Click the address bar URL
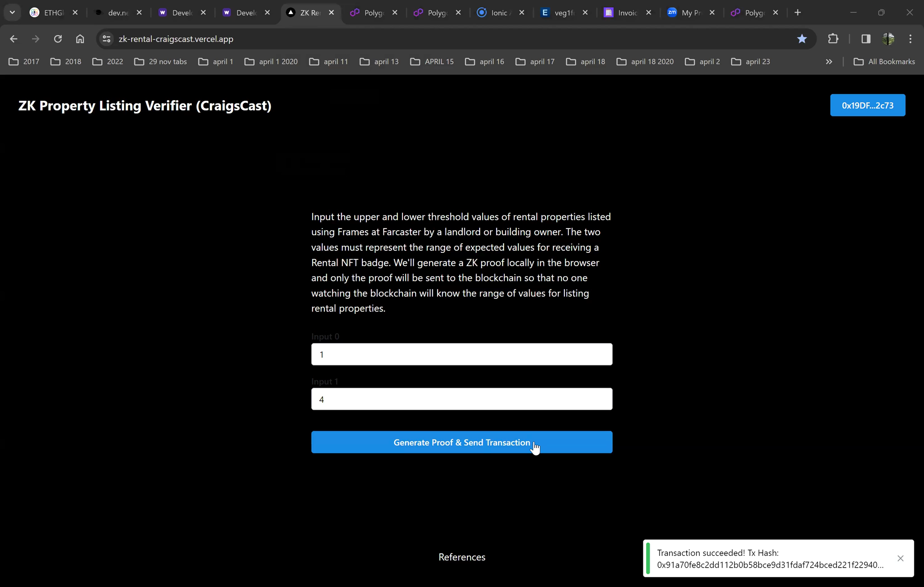Image resolution: width=924 pixels, height=587 pixels. 176,39
